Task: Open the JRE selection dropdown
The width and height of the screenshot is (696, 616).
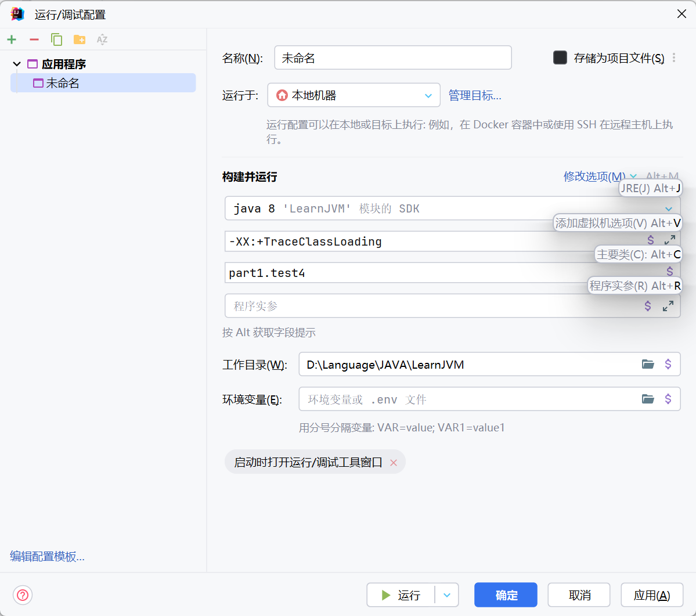Action: pyautogui.click(x=669, y=208)
